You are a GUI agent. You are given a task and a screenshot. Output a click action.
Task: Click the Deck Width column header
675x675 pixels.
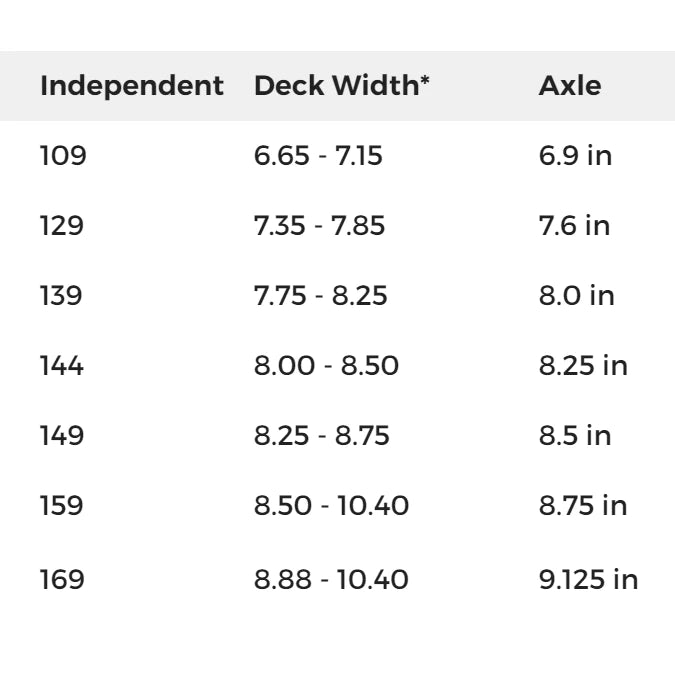(x=342, y=86)
